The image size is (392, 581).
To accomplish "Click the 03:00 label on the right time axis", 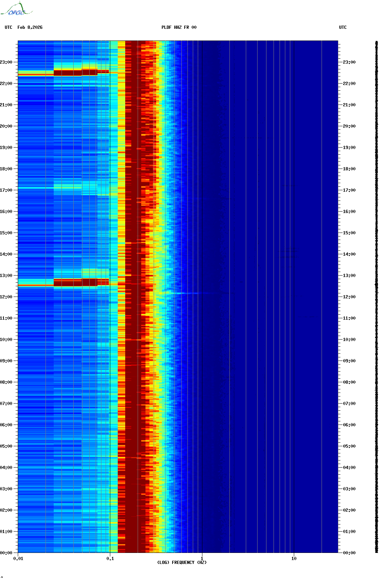I will [x=349, y=489].
